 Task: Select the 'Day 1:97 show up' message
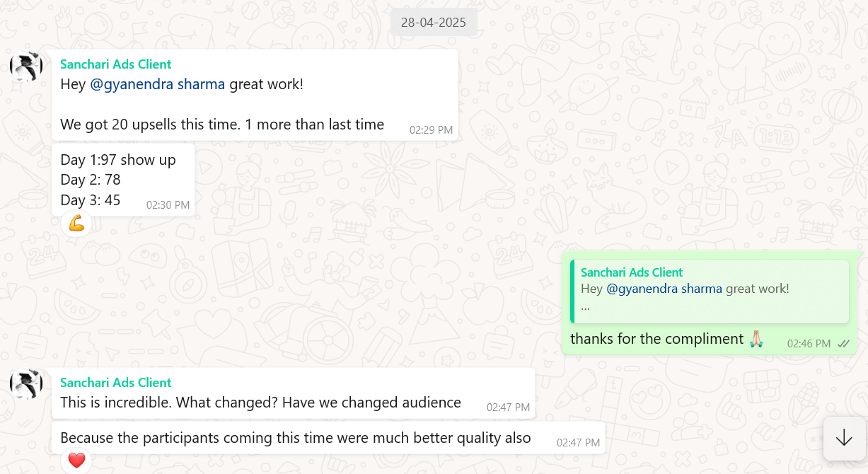point(117,160)
